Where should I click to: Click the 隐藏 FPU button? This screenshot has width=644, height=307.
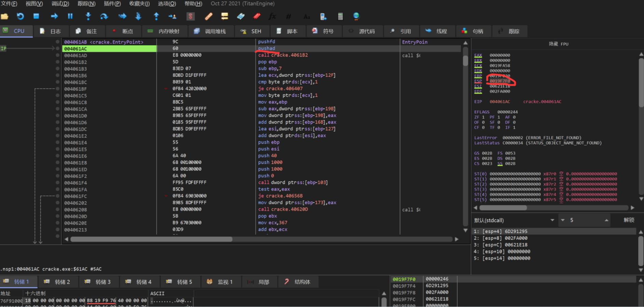(558, 44)
